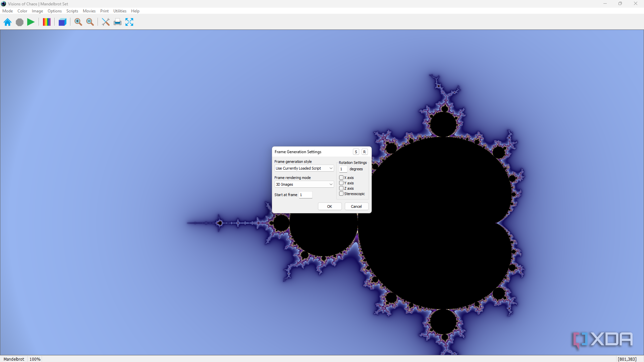644x362 pixels.
Task: Click Cancel in Frame Generation Settings
Action: coord(356,206)
